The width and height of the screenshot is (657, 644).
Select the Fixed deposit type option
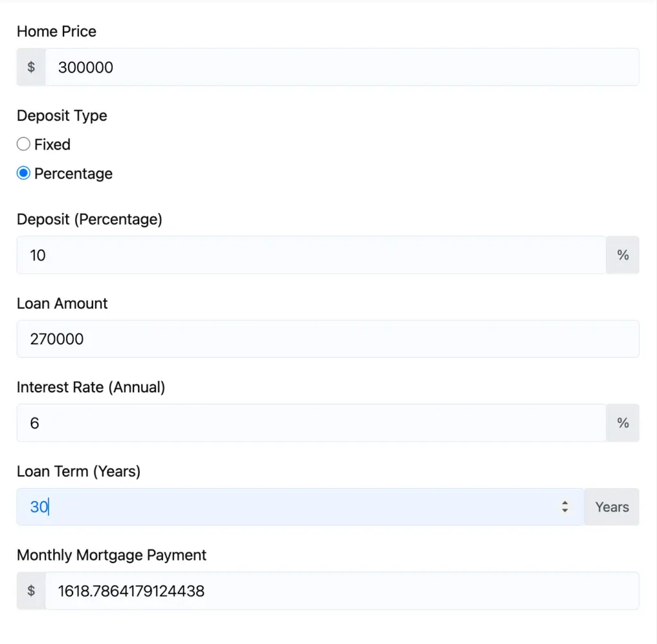[23, 144]
